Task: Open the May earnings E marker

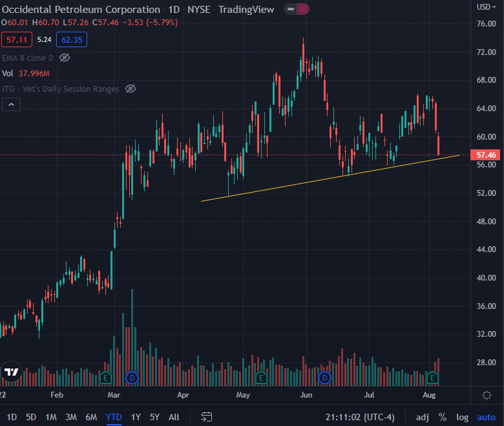Action: point(261,378)
